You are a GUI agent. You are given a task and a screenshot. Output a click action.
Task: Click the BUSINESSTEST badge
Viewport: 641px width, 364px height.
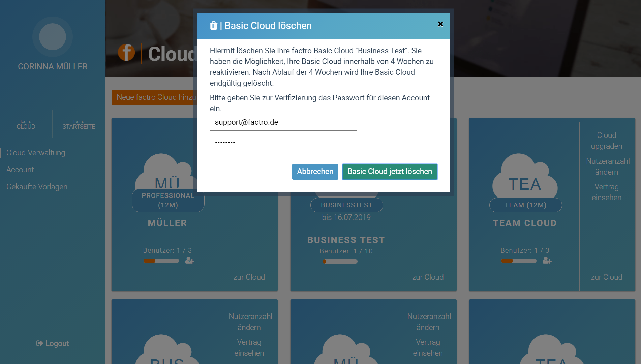[x=346, y=205]
